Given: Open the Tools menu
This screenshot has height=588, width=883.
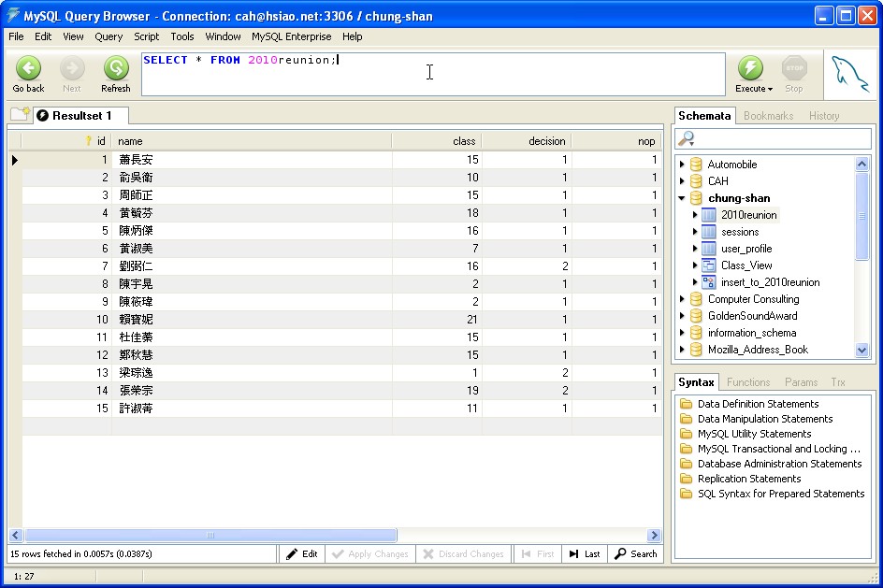Looking at the screenshot, I should [x=182, y=36].
